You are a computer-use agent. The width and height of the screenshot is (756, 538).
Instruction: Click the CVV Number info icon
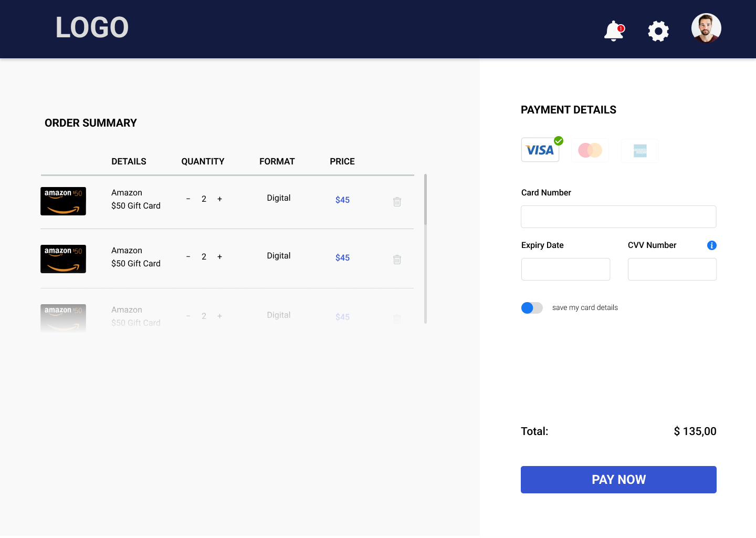point(711,245)
